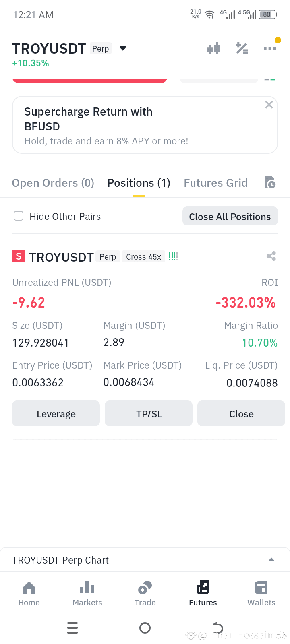Open order history icon beside Futures Grid
The height and width of the screenshot is (644, 290).
coord(270,182)
